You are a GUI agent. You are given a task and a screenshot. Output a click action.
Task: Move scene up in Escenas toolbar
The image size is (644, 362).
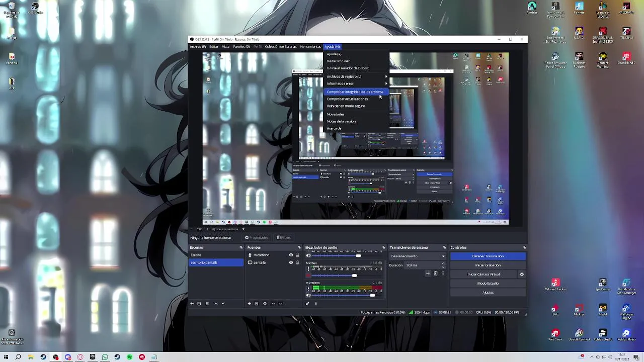coord(216,304)
